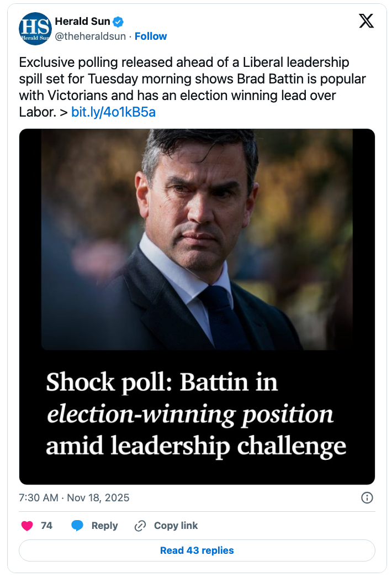Viewport: 392px width, 577px height.
Task: Click the chain link copy icon
Action: 140,526
